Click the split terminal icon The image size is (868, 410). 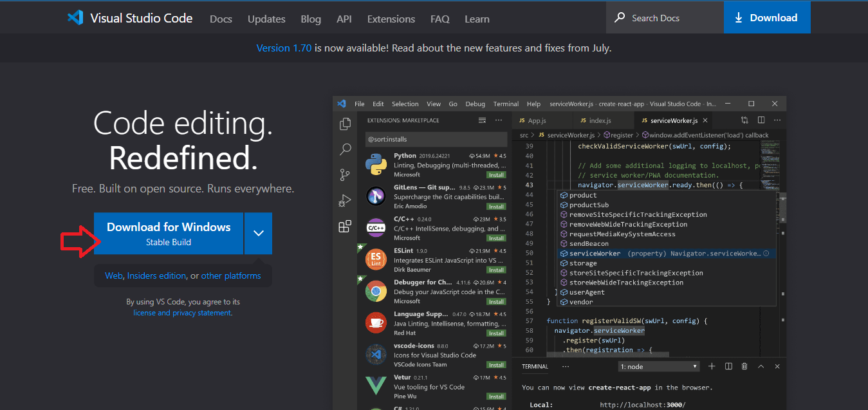point(728,366)
